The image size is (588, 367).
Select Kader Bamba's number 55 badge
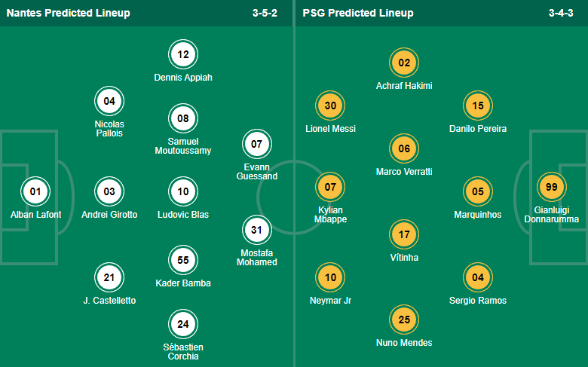pos(183,260)
